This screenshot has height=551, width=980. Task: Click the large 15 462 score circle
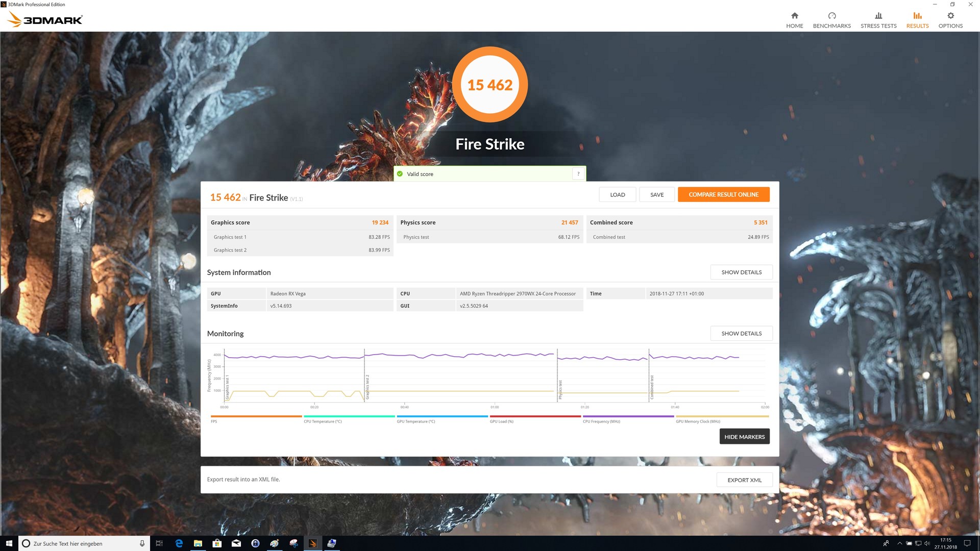(490, 85)
